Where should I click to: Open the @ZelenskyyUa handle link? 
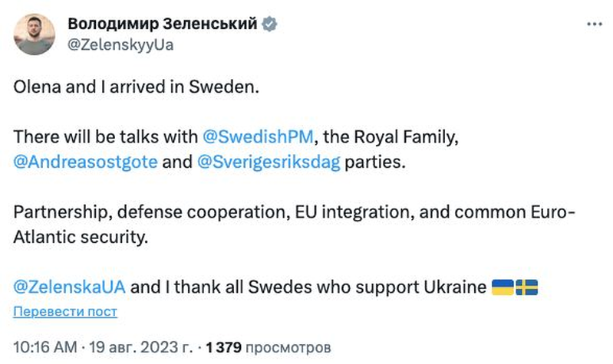coord(120,44)
